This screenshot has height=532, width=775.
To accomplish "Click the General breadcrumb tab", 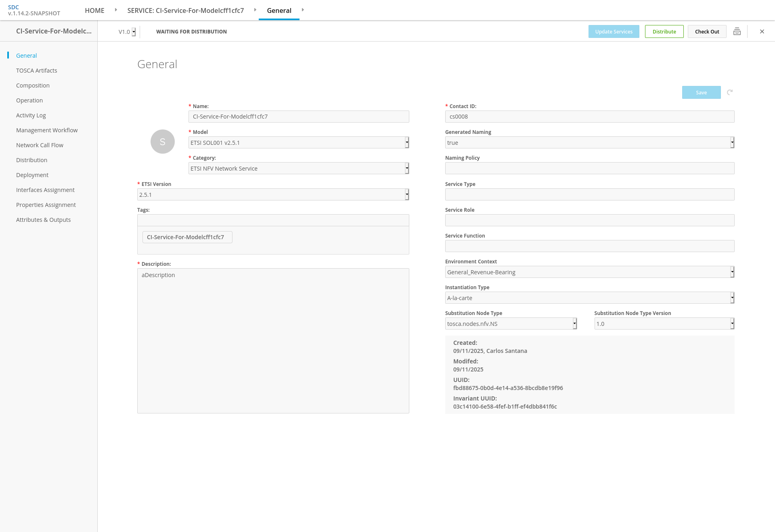I will tap(279, 10).
